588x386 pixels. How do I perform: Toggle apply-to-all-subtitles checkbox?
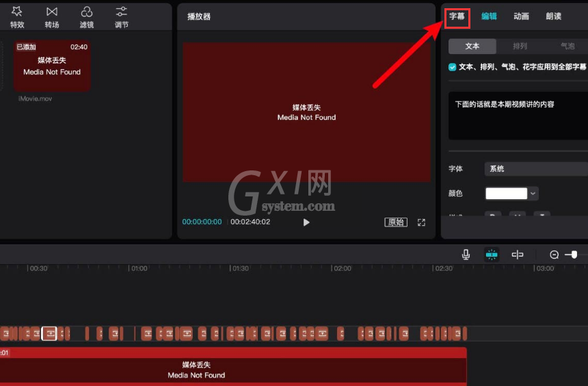tap(452, 67)
